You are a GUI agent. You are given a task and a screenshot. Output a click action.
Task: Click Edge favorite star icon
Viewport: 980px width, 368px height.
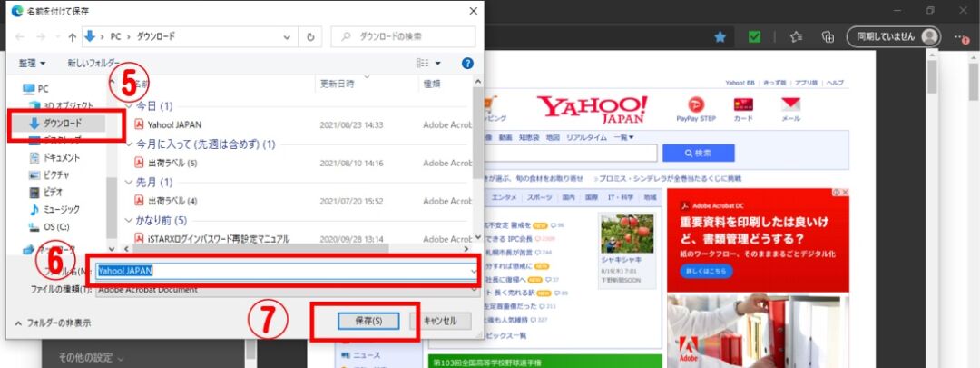pyautogui.click(x=720, y=37)
